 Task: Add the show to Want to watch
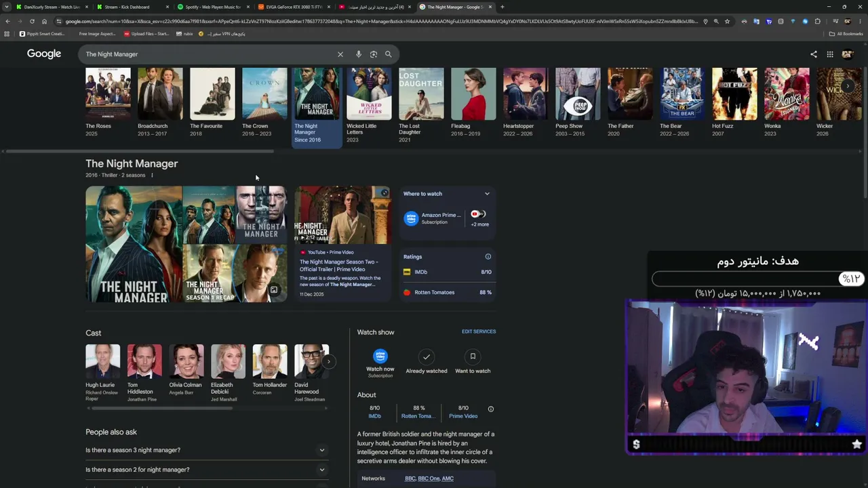[x=473, y=361]
